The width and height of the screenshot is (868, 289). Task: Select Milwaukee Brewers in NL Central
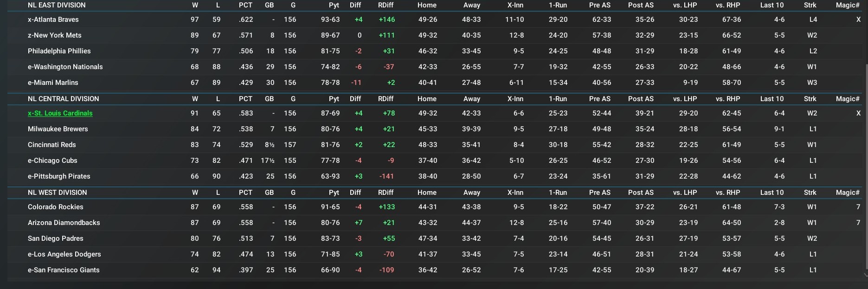(58, 129)
